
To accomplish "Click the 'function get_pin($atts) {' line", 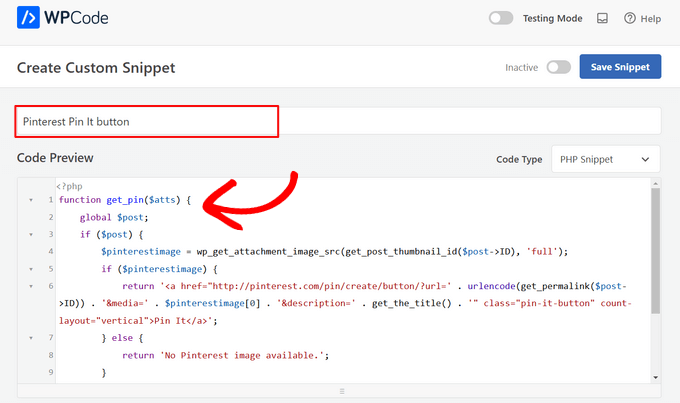I will pos(125,200).
